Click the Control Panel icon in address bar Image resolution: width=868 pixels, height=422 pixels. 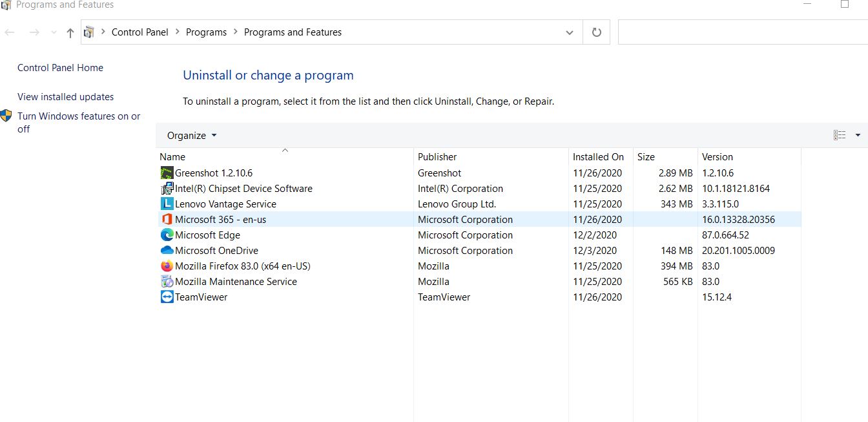[x=89, y=32]
